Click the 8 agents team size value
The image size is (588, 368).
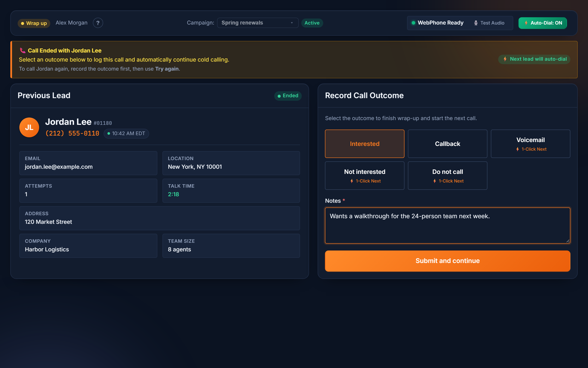pos(179,249)
